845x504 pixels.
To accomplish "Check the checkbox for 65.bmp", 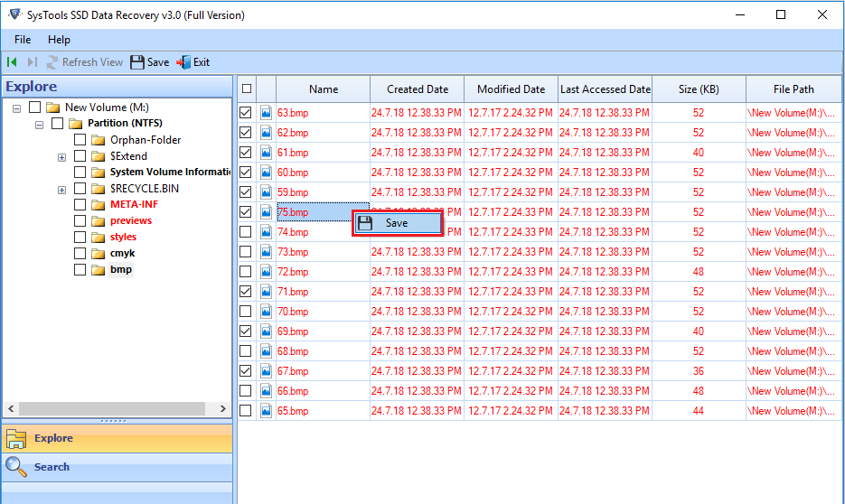I will pos(246,411).
